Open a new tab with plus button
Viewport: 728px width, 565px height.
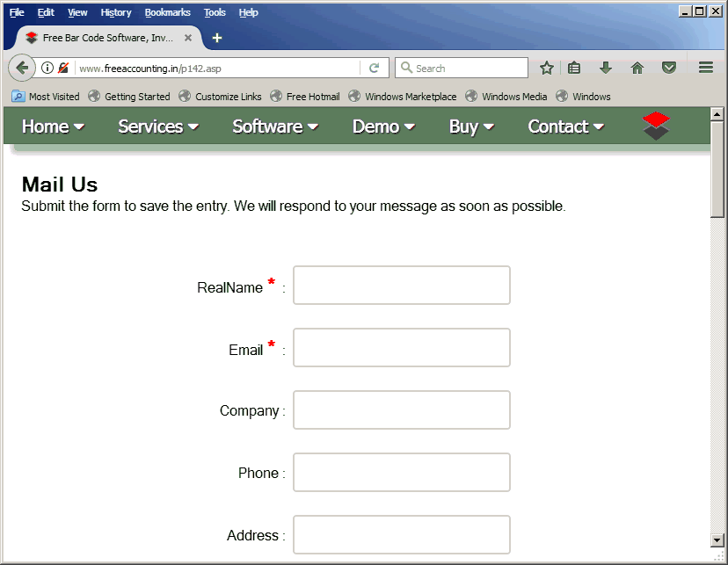(x=217, y=38)
